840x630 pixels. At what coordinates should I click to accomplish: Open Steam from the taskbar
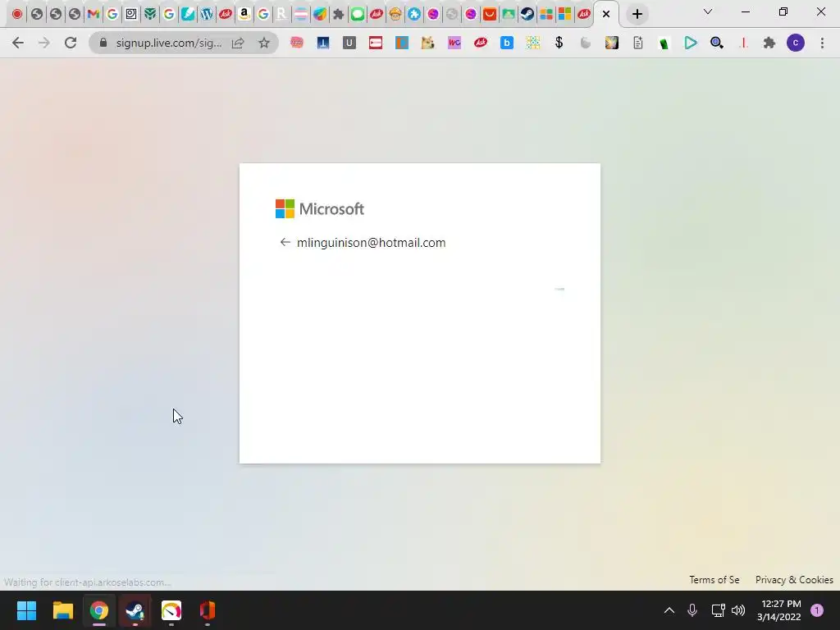tap(135, 610)
